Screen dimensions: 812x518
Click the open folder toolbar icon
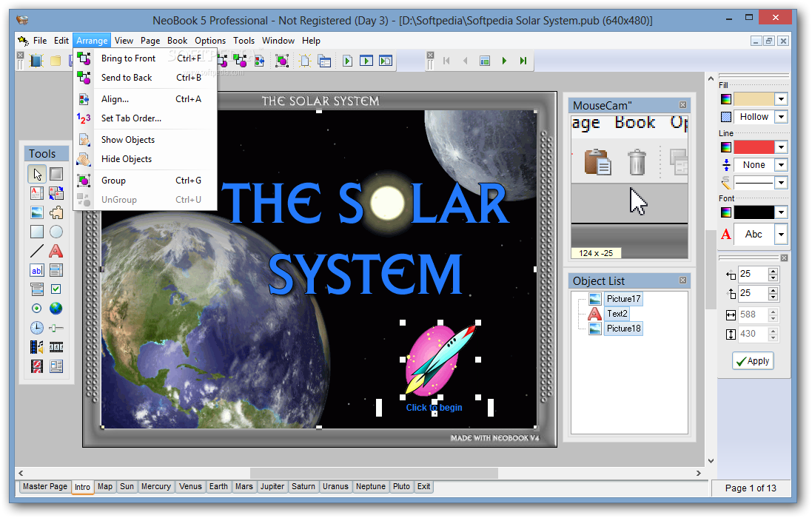(x=56, y=61)
